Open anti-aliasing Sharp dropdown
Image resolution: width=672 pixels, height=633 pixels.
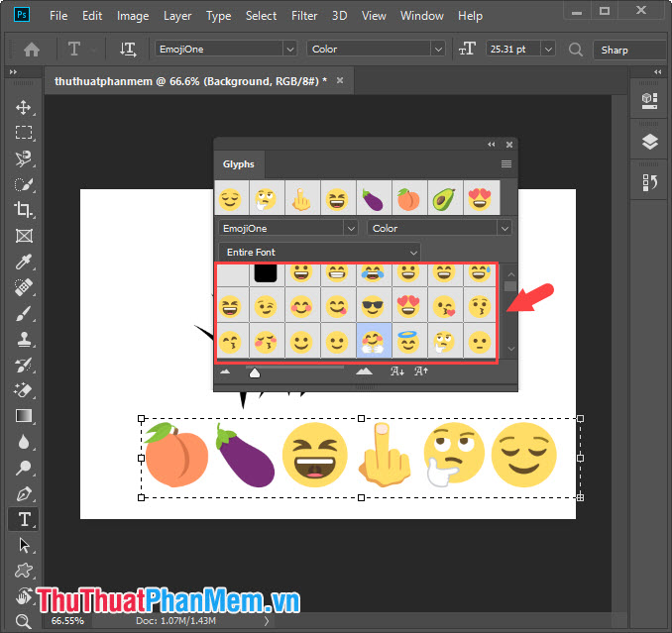(x=631, y=50)
